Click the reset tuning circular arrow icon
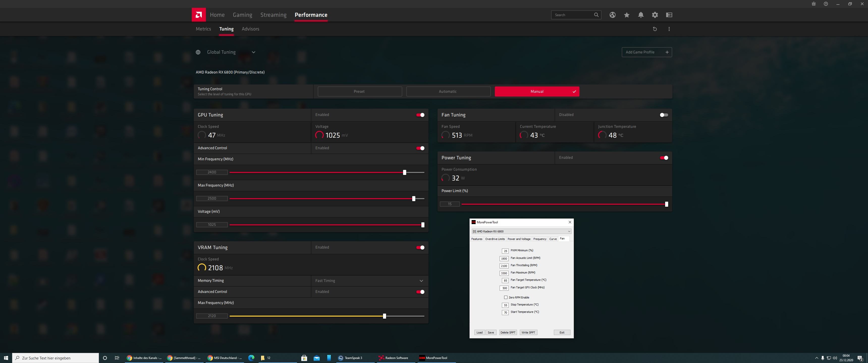 coord(655,29)
